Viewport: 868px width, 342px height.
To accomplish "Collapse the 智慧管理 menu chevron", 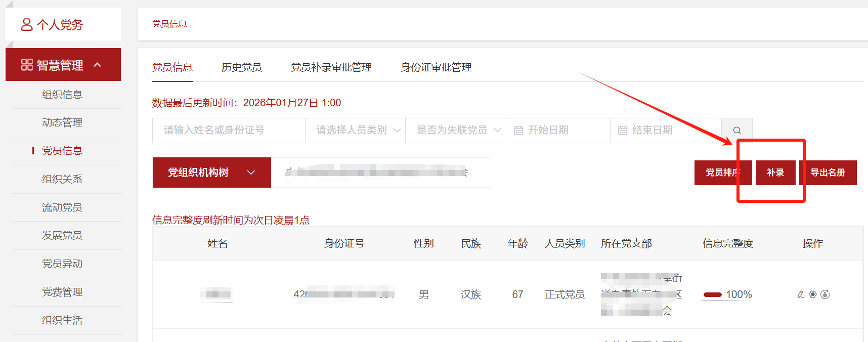I will (98, 65).
